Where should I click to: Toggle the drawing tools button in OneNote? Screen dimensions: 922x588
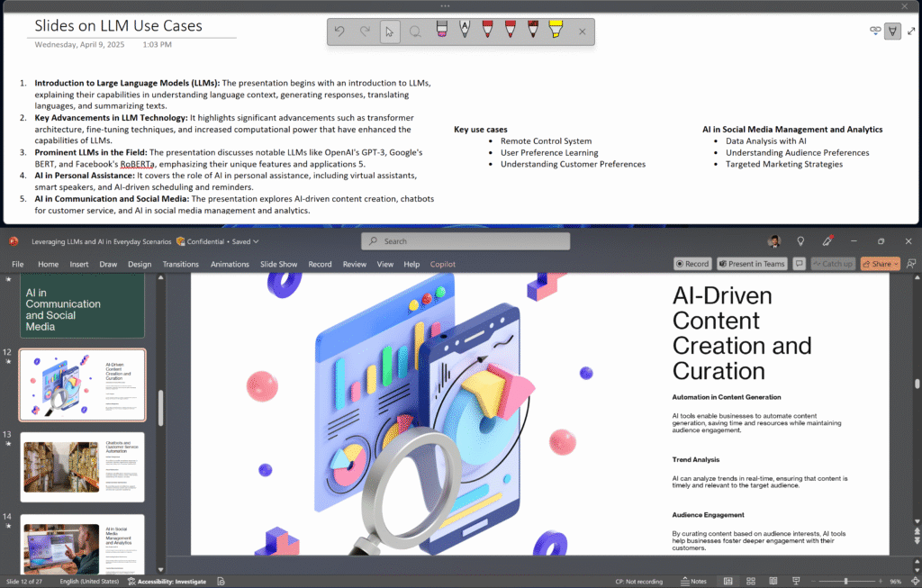892,32
